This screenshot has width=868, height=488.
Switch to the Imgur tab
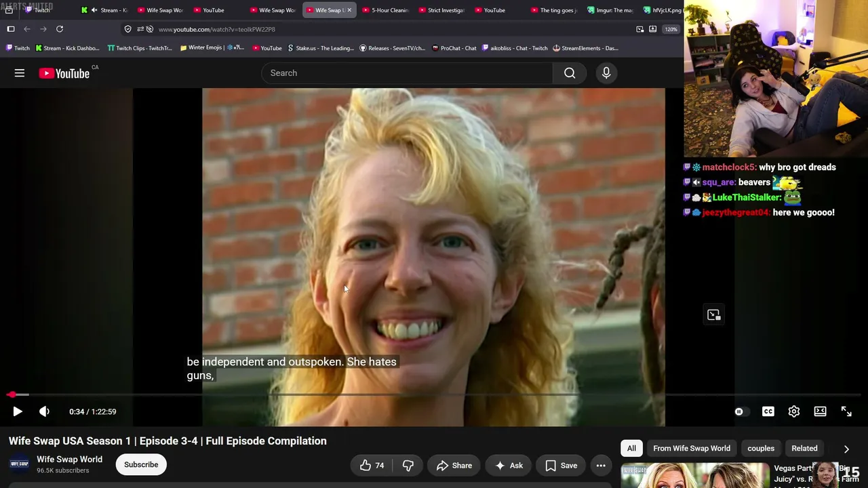click(x=610, y=10)
